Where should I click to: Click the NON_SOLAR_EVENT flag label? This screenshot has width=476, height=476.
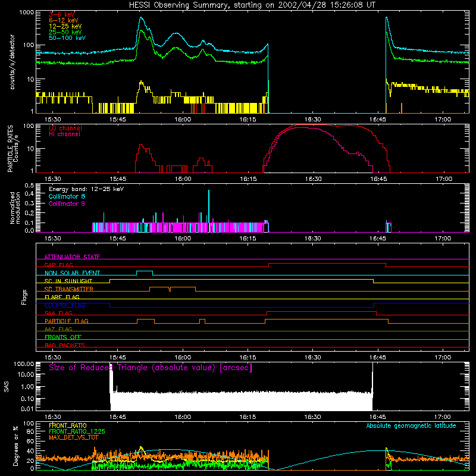tap(72, 273)
